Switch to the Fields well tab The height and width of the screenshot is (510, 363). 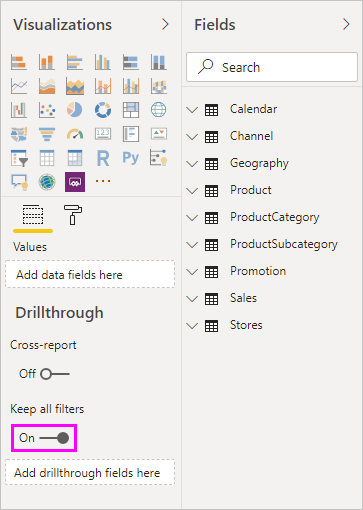click(x=33, y=215)
